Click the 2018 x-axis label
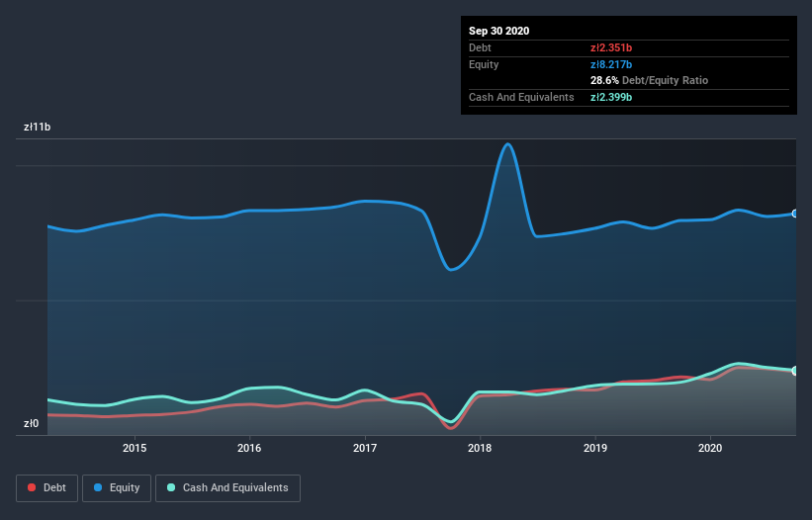The image size is (812, 520). (x=480, y=448)
